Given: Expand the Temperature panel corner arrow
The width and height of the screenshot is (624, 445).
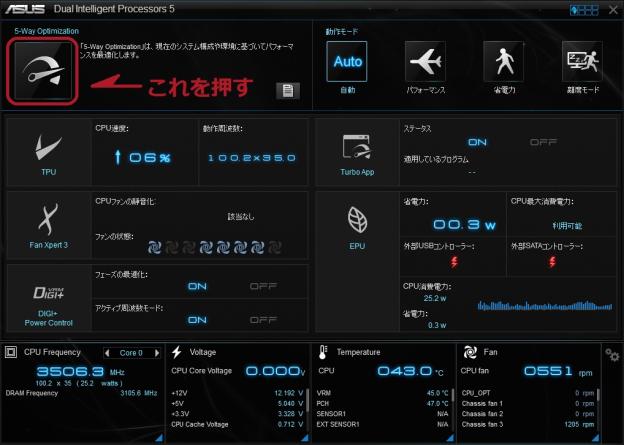Looking at the screenshot, I should coord(450,438).
